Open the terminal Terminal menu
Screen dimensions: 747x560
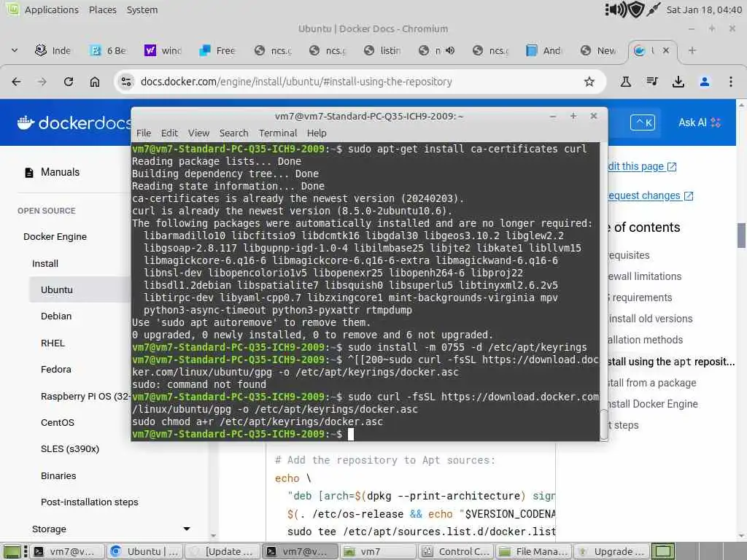(278, 133)
